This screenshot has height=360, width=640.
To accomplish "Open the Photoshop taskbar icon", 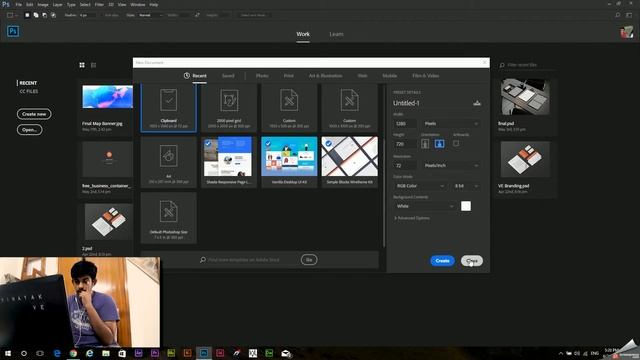I will pos(204,353).
